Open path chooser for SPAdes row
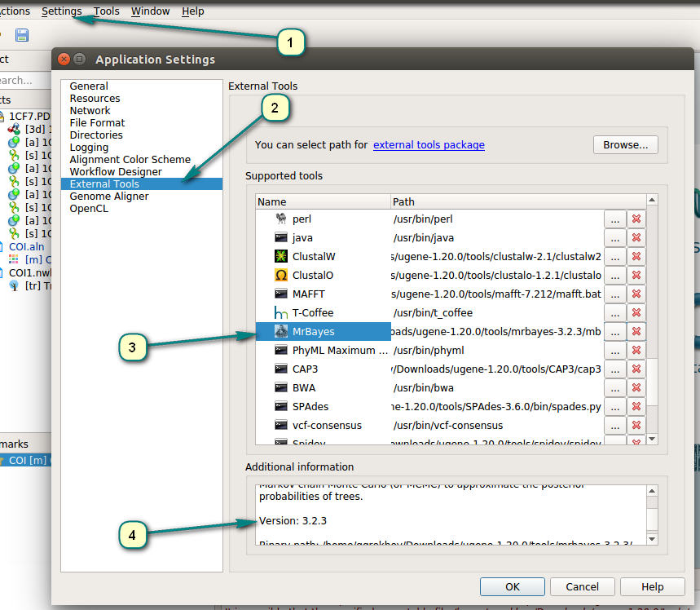This screenshot has height=610, width=700. click(615, 406)
